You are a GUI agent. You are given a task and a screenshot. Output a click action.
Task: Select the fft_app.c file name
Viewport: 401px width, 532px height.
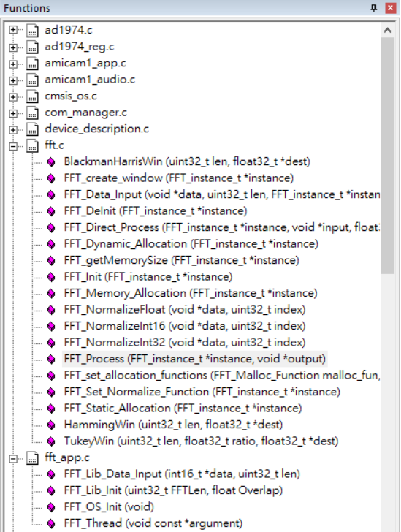pos(67,458)
